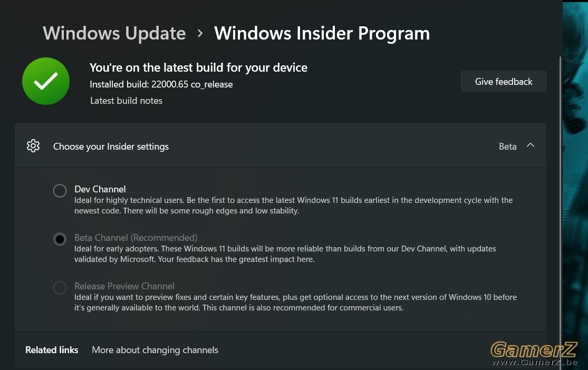Click the www.GamerZ.be watermark text

tap(534, 362)
